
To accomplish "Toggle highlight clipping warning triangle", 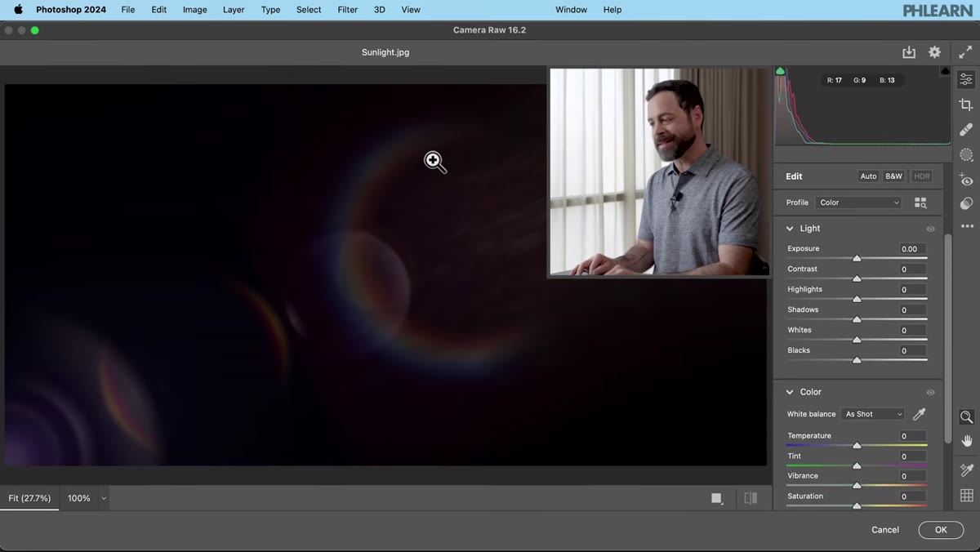I will click(946, 72).
